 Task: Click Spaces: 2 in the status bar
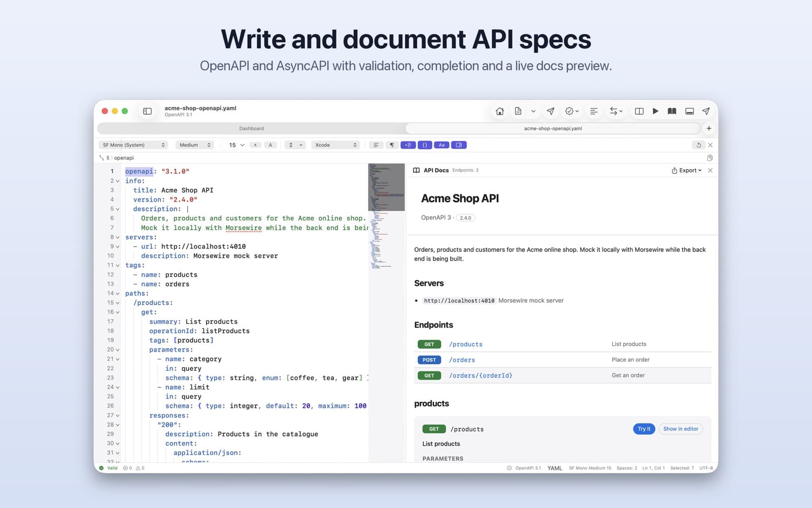click(627, 468)
